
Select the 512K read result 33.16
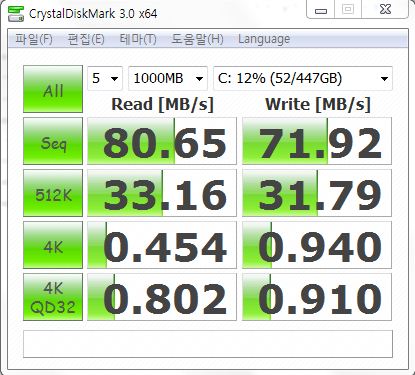162,193
